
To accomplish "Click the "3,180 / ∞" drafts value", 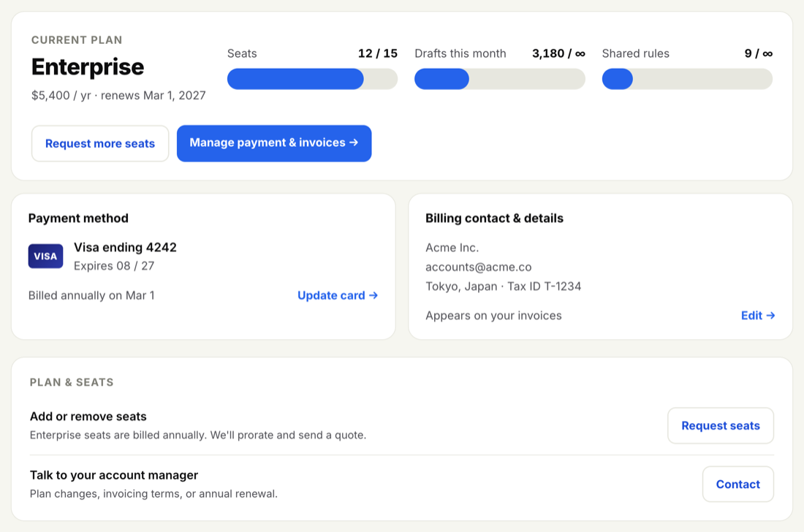I will [558, 53].
